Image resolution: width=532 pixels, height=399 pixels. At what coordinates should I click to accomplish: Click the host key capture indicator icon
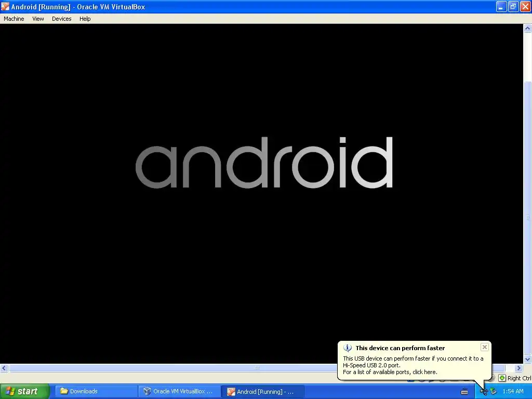coord(502,378)
